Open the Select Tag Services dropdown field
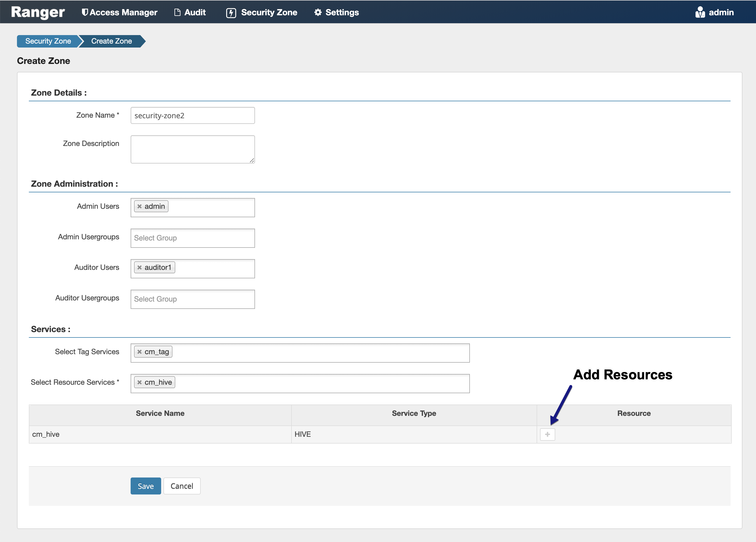 click(x=317, y=353)
